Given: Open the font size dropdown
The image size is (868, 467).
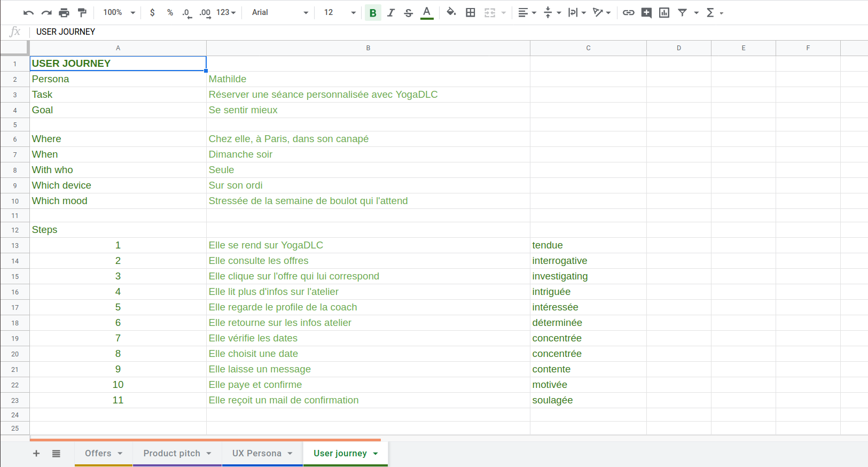Looking at the screenshot, I should click(340, 12).
